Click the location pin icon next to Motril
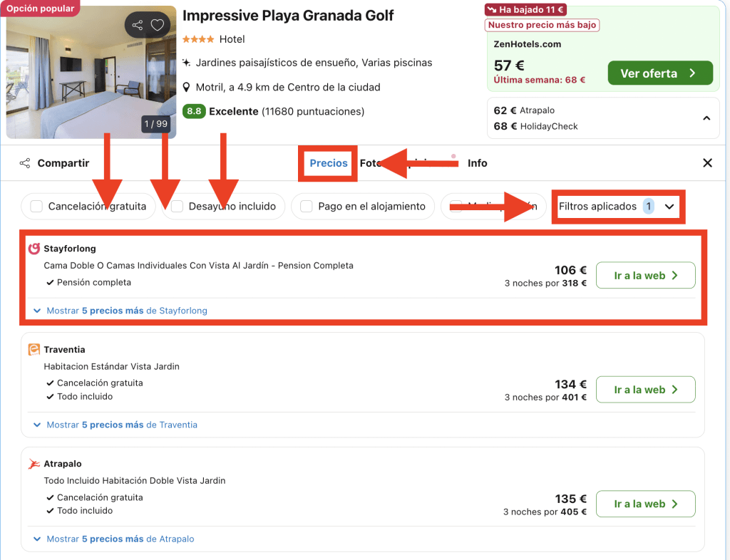This screenshot has height=560, width=730. tap(187, 88)
